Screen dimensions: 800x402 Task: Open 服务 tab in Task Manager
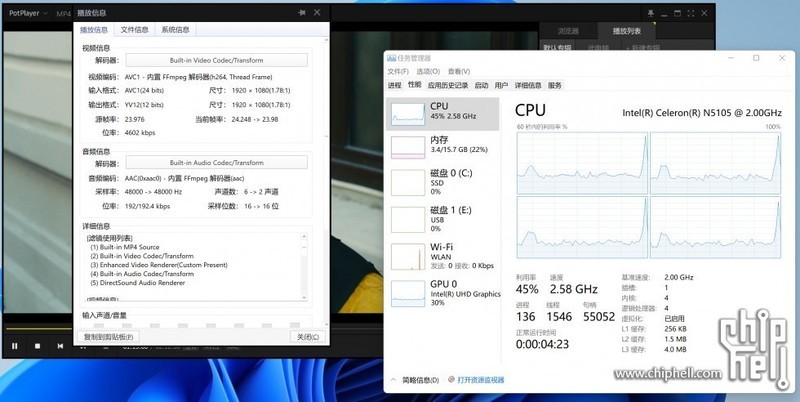[x=555, y=85]
